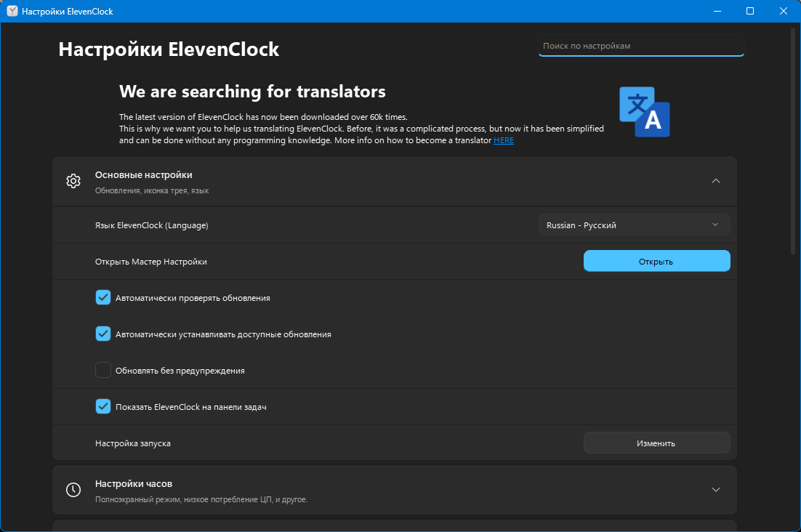Click the ElevenClock app icon in title bar
The width and height of the screenshot is (801, 532).
pos(12,11)
